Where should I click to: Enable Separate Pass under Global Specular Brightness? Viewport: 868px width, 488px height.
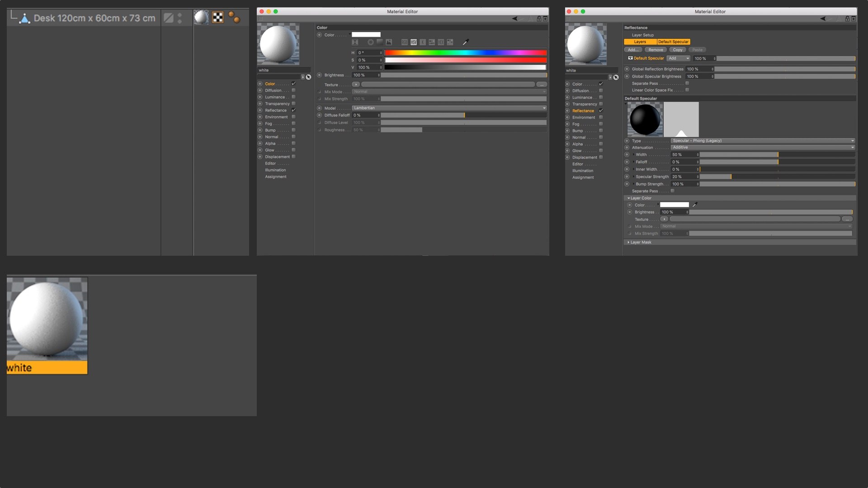point(687,83)
